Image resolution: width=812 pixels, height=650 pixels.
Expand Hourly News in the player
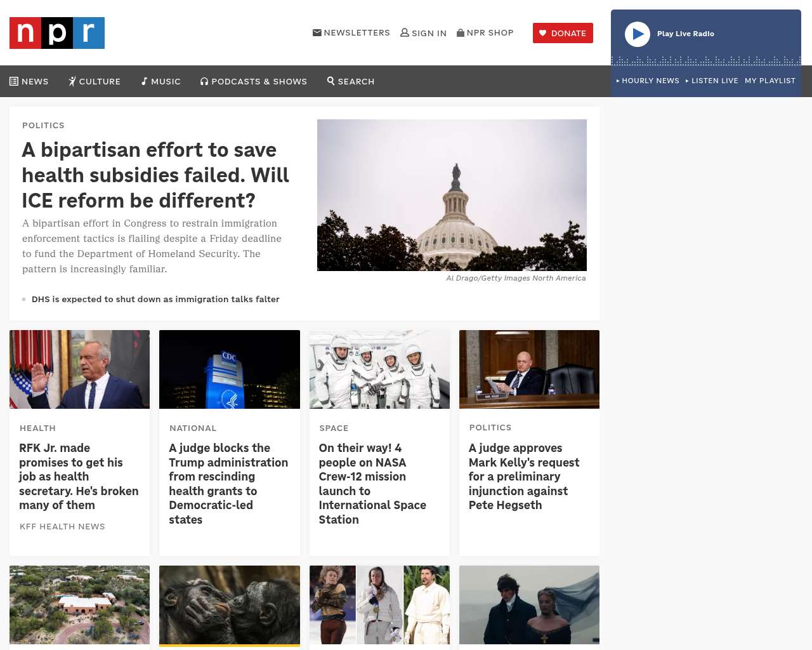click(x=648, y=81)
